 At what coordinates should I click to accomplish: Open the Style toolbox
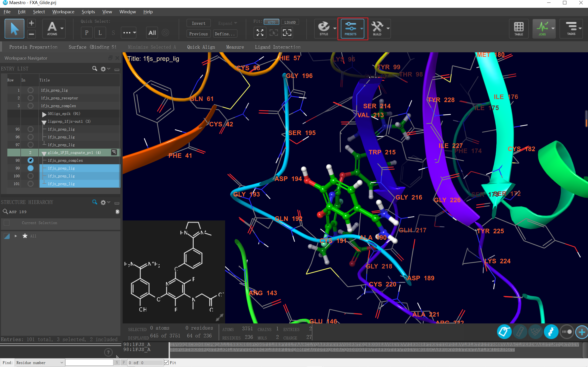pyautogui.click(x=324, y=28)
